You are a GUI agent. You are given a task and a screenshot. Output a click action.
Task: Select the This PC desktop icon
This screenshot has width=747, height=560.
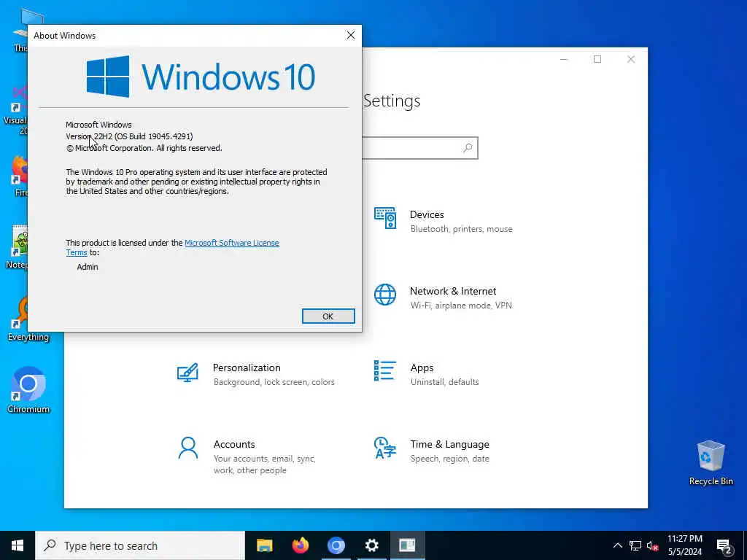21,31
